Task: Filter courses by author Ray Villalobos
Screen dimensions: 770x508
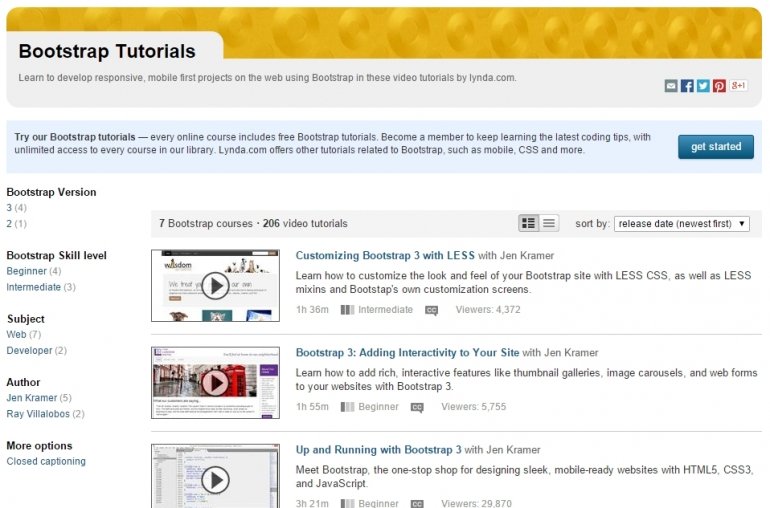Action: (x=37, y=414)
